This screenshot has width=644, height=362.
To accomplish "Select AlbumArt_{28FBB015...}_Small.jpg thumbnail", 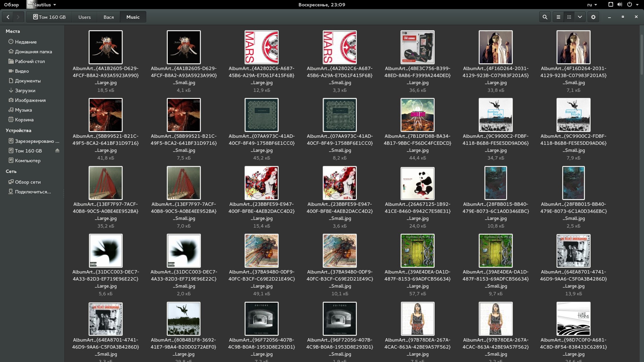I will tap(574, 183).
